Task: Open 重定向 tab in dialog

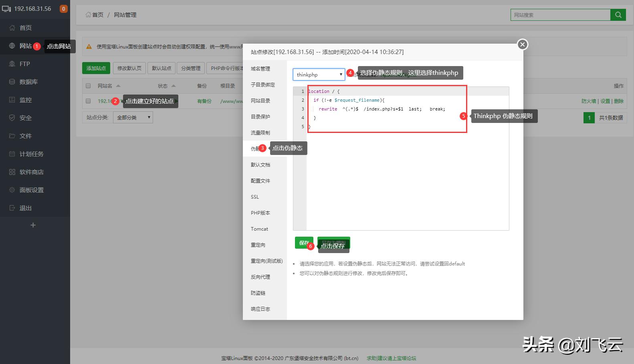Action: 258,245
